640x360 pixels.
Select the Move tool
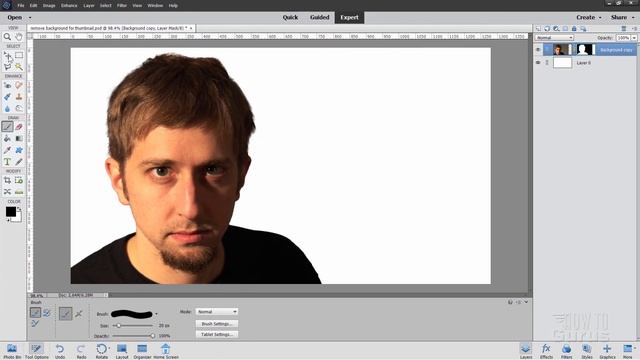tap(7, 56)
